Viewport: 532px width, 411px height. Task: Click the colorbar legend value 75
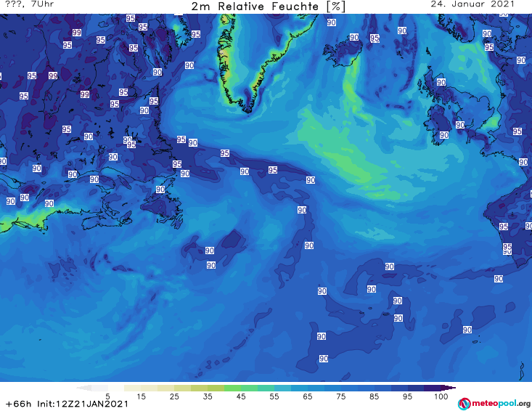coord(341,396)
